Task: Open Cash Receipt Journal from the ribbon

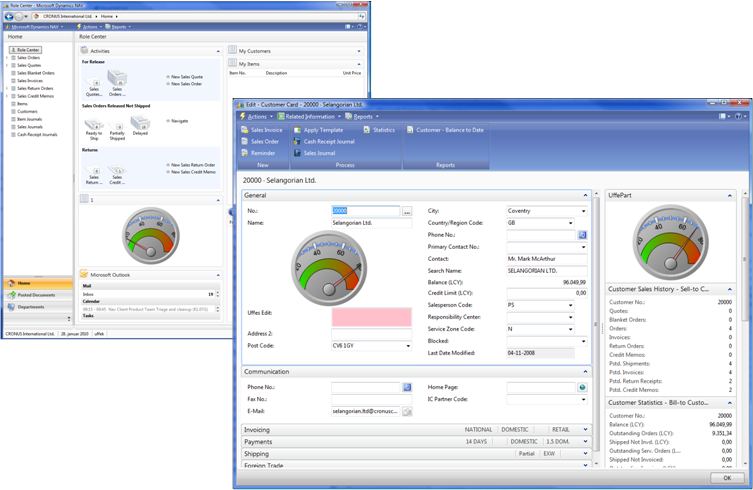Action: coord(297,142)
